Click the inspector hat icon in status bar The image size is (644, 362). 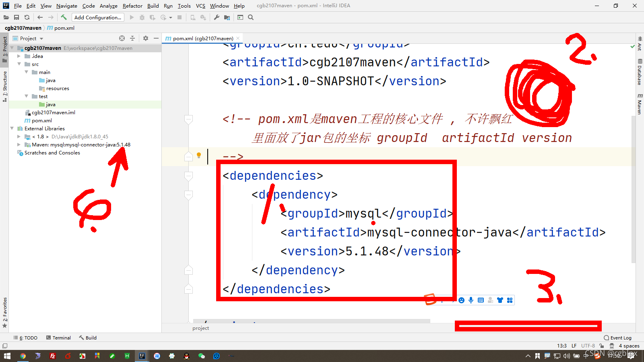[612, 346]
